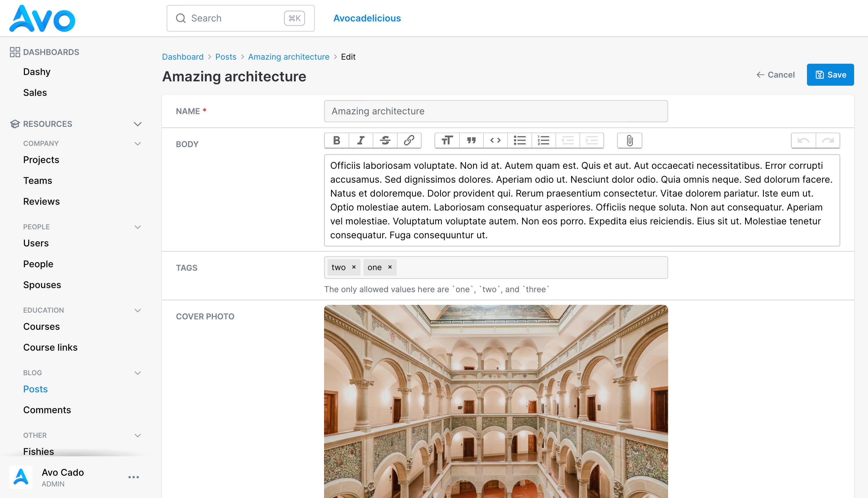Image resolution: width=868 pixels, height=498 pixels.
Task: Increase indent level
Action: [x=591, y=141]
